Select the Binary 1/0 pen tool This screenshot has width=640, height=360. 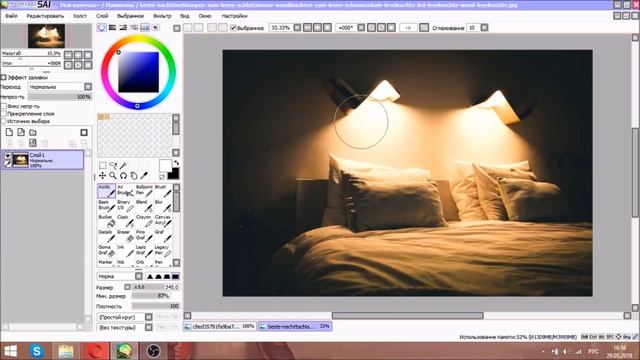[125, 206]
